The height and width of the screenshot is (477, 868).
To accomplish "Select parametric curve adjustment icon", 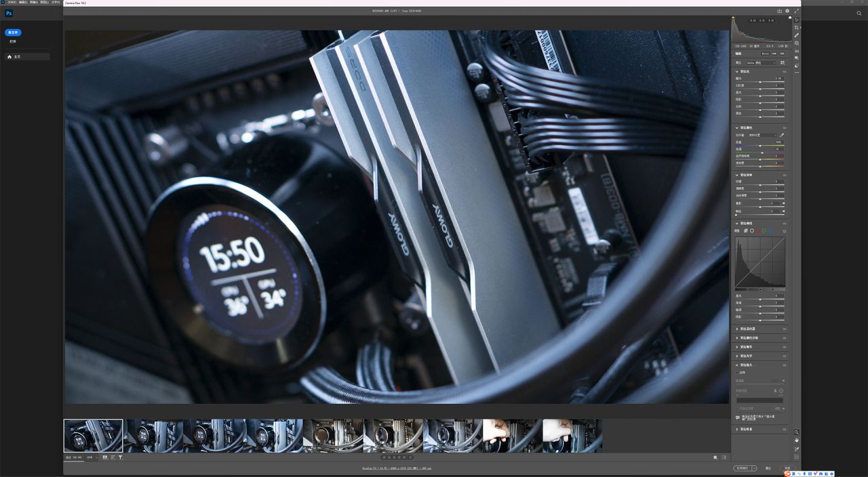I will 745,231.
